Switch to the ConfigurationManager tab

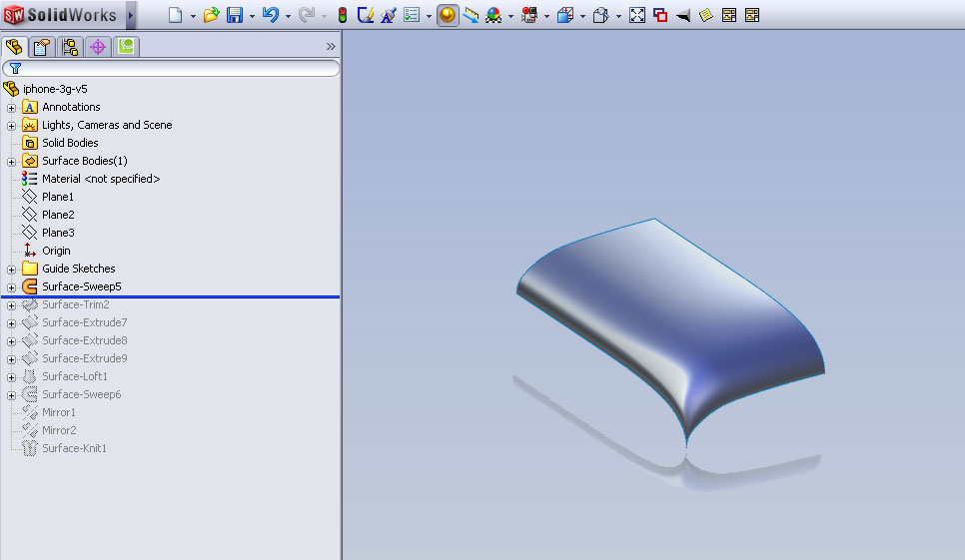point(70,47)
